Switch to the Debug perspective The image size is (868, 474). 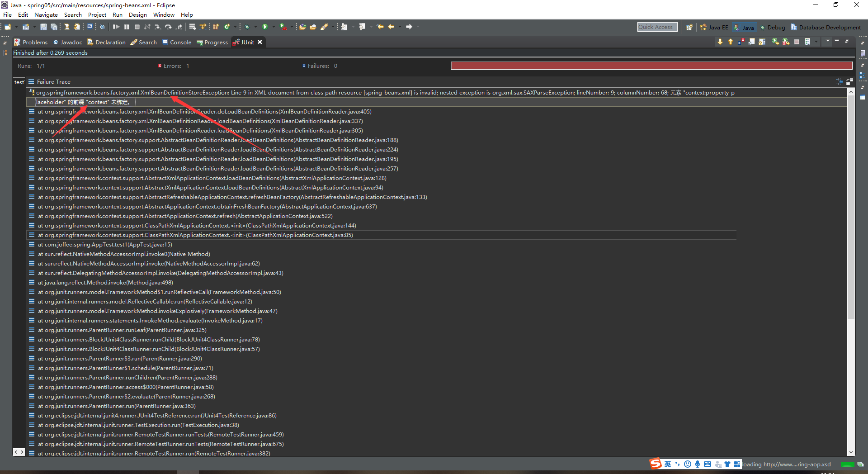(x=773, y=27)
